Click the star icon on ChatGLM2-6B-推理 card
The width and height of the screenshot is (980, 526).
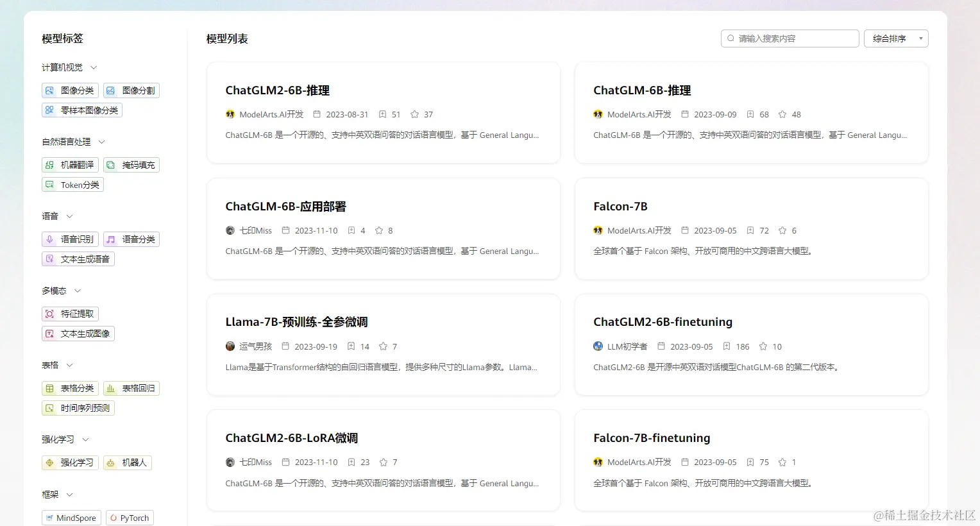tap(414, 114)
